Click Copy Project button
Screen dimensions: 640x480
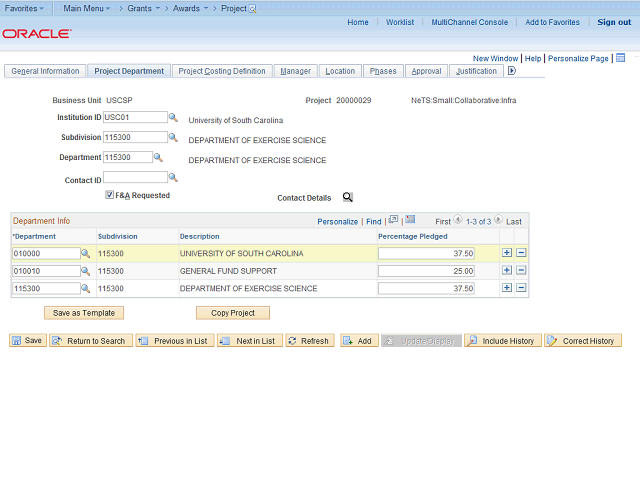coord(233,313)
